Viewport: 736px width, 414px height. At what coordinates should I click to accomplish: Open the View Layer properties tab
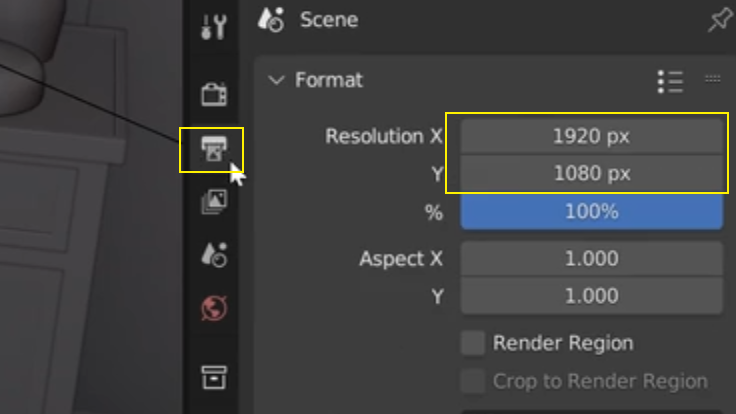click(x=214, y=202)
